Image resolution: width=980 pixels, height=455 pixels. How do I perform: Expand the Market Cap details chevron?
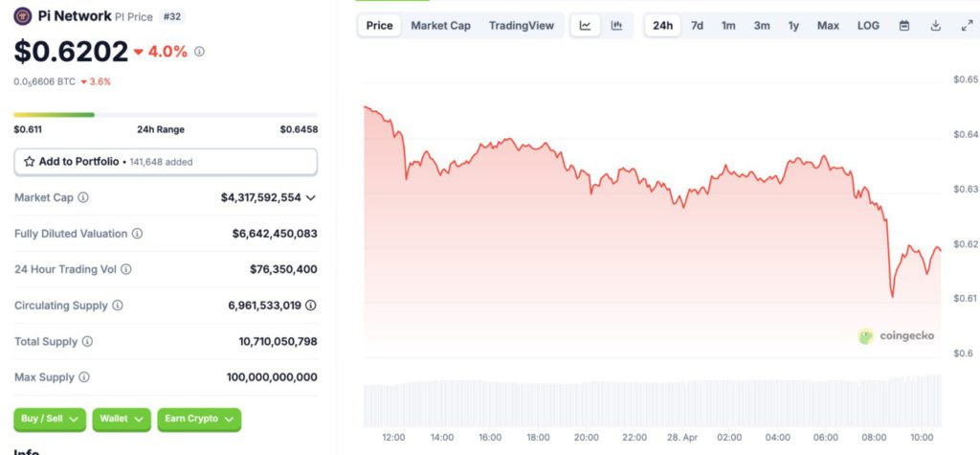311,197
